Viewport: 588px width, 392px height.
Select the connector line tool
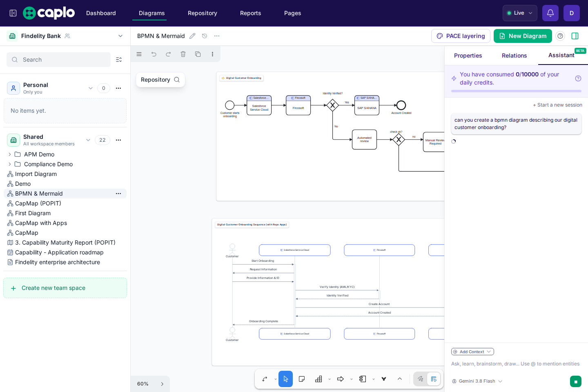tap(265, 379)
